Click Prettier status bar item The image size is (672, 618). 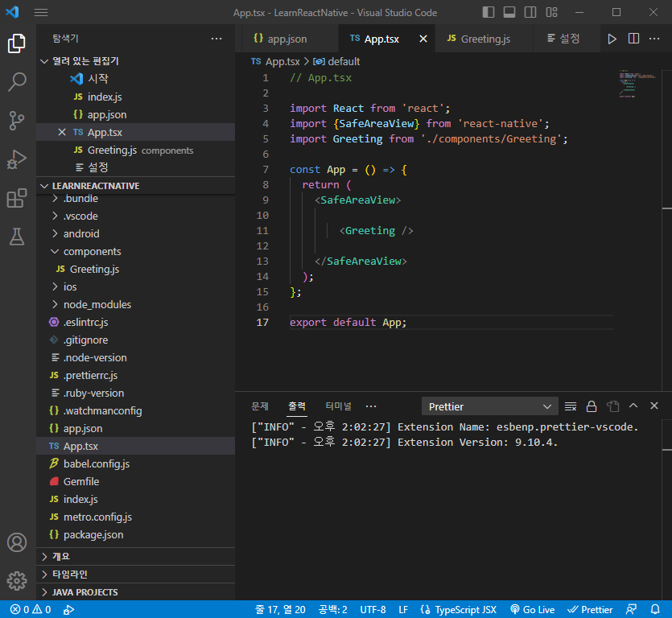pos(590,609)
